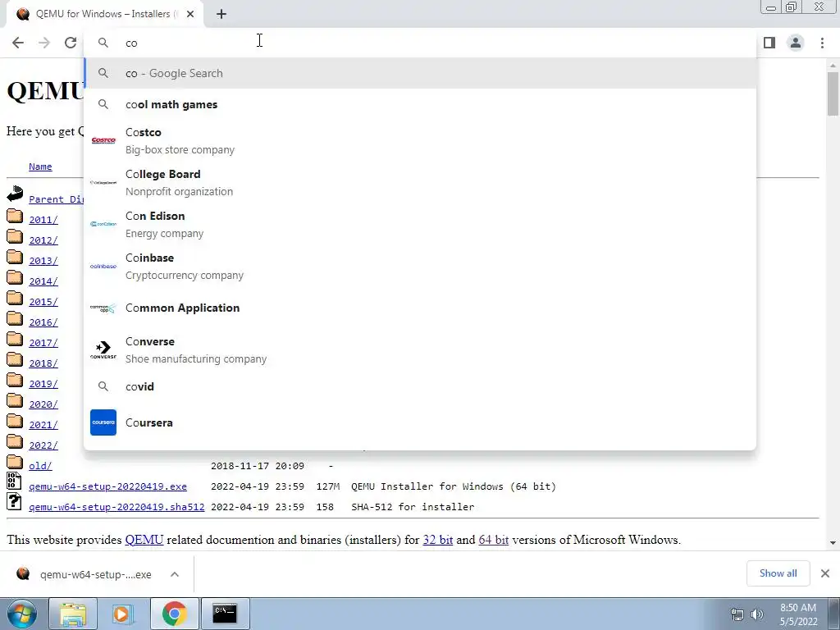Toggle the Chrome side panel

coord(769,43)
